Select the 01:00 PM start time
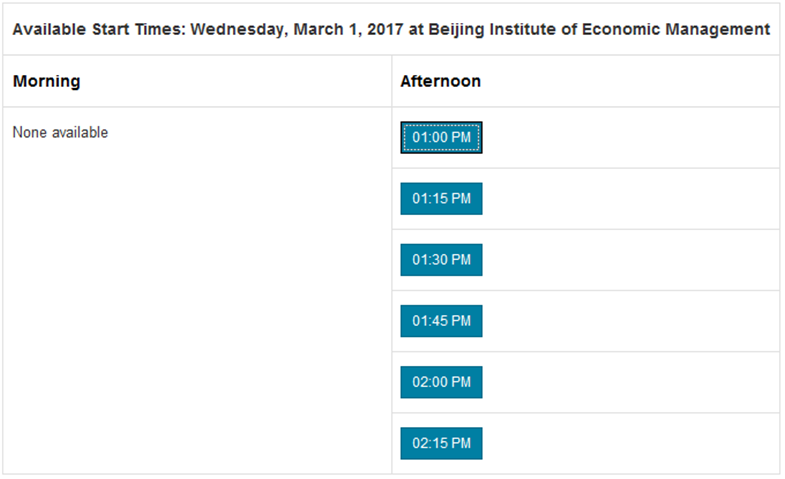 [441, 137]
